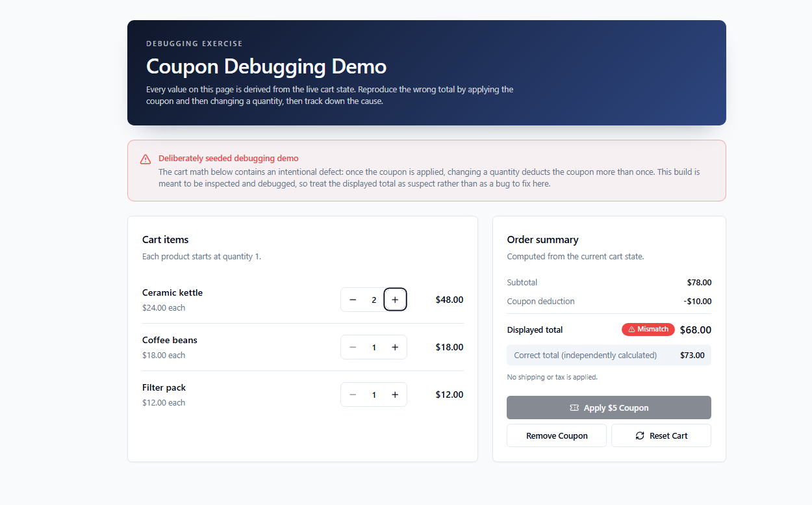Screen dimensions: 812x505
Task: Decrease Coffee beans quantity with minus
Action: 353,347
